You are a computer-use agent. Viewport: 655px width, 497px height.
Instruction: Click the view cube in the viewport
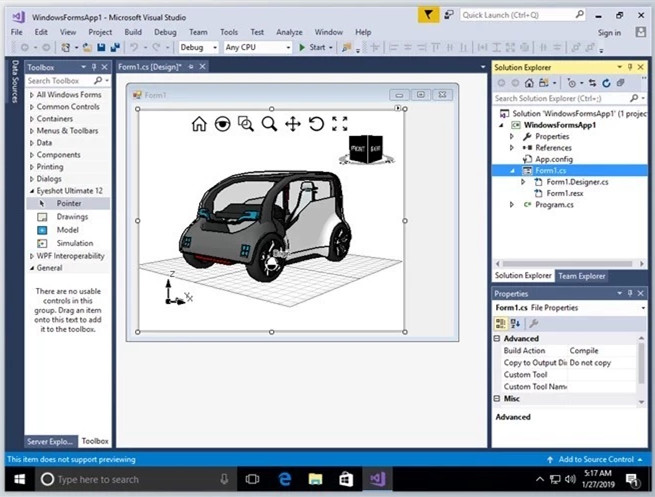pos(366,150)
